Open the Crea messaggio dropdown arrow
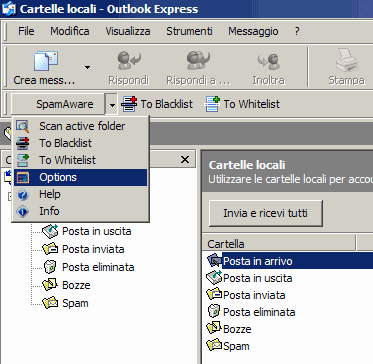This screenshot has width=373, height=364. (x=87, y=67)
